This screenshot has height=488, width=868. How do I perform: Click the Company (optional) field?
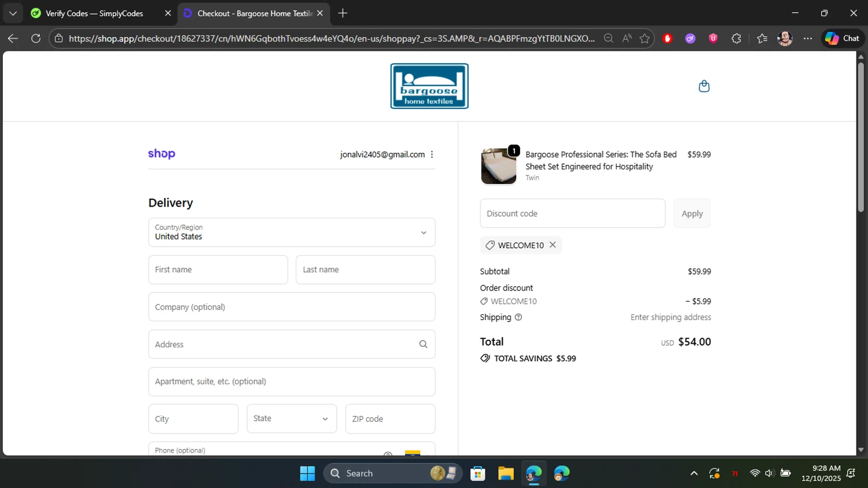[292, 307]
